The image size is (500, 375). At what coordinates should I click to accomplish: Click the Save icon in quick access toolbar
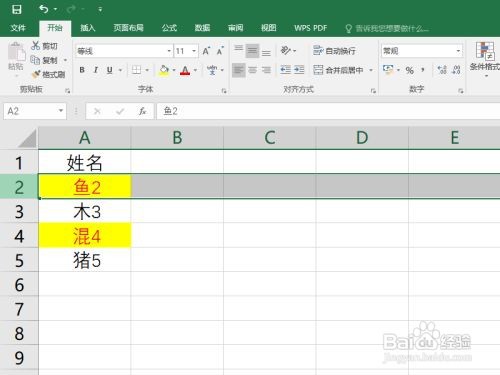pyautogui.click(x=17, y=9)
